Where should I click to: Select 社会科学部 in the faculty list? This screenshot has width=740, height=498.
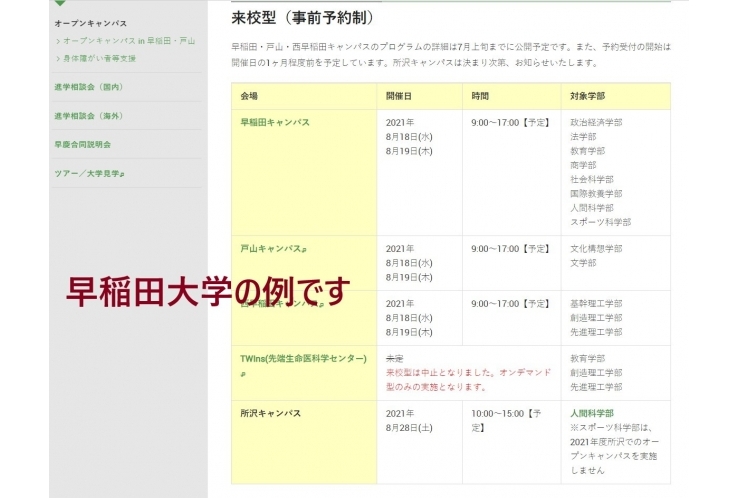click(x=592, y=179)
